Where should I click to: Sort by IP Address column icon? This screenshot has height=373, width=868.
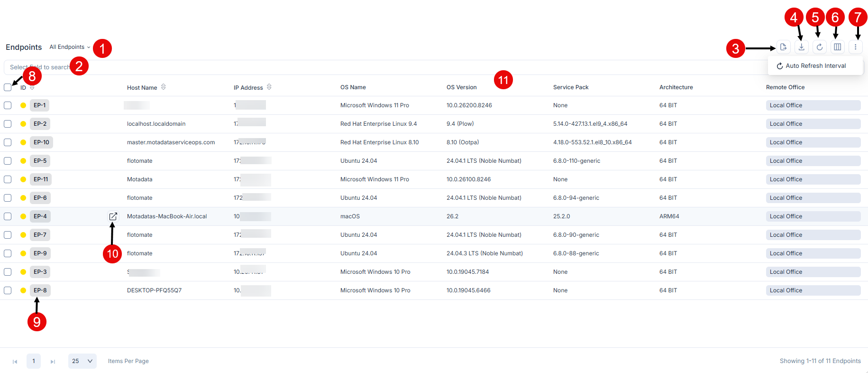coord(269,87)
